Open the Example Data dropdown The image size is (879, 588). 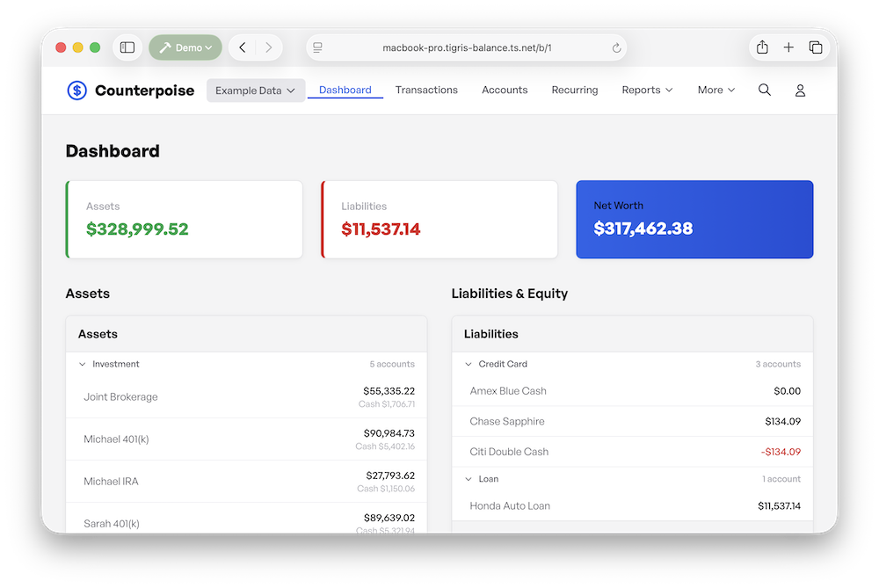[255, 91]
